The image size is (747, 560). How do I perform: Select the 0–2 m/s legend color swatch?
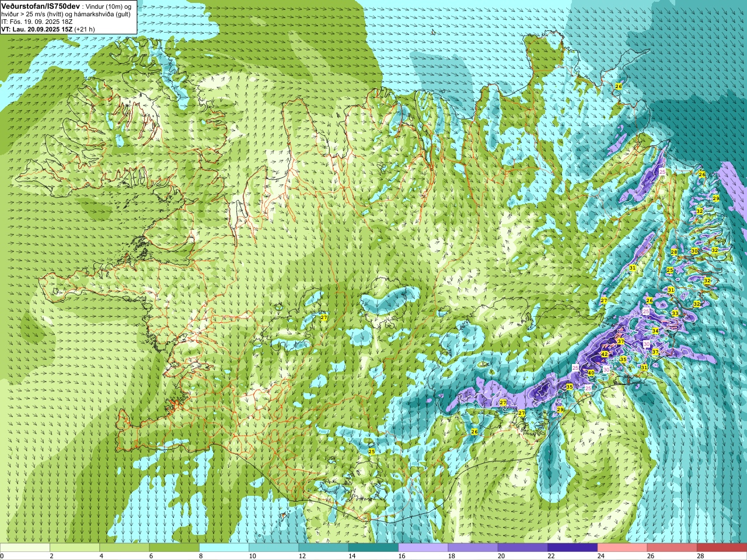tap(25, 548)
